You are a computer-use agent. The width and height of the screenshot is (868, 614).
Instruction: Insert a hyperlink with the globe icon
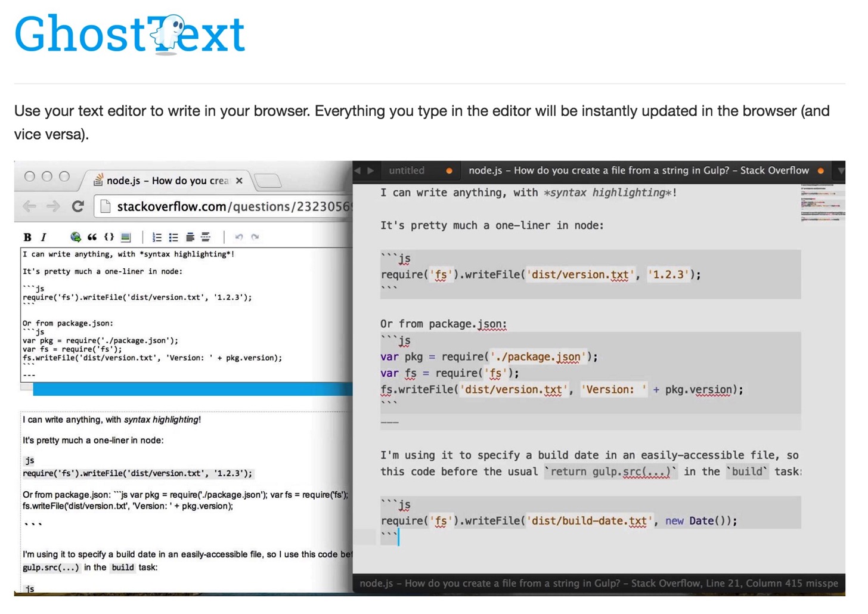pyautogui.click(x=75, y=237)
